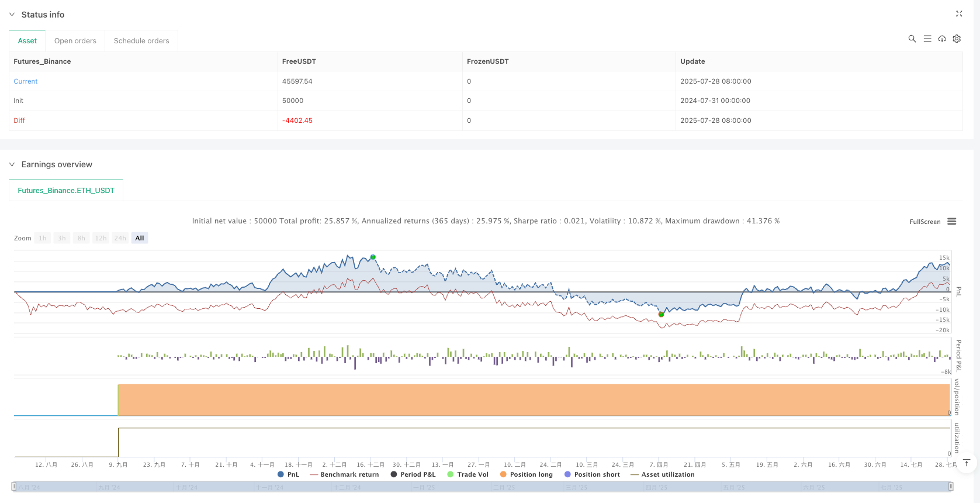Click the left handle of chart navigator
Screen dimensions: 980x503
(x=14, y=487)
